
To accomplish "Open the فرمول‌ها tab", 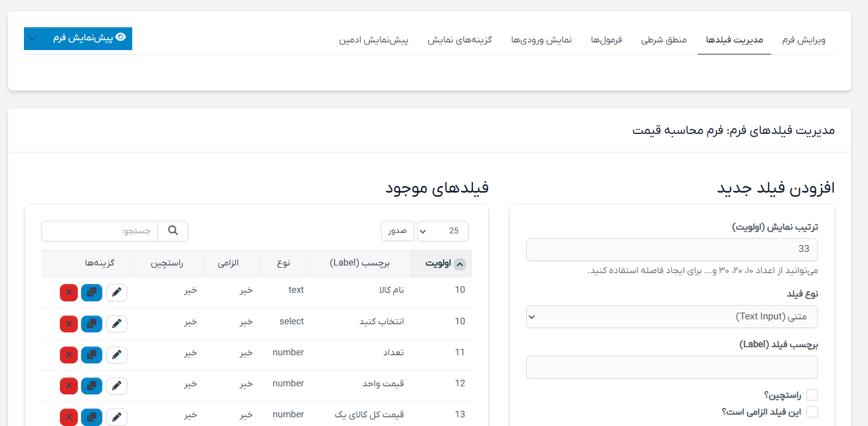I will click(x=606, y=40).
